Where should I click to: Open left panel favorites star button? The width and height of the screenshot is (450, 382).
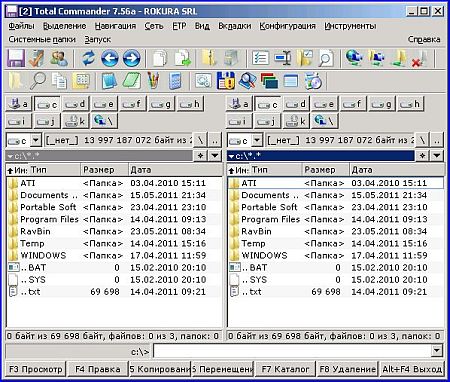point(201,156)
